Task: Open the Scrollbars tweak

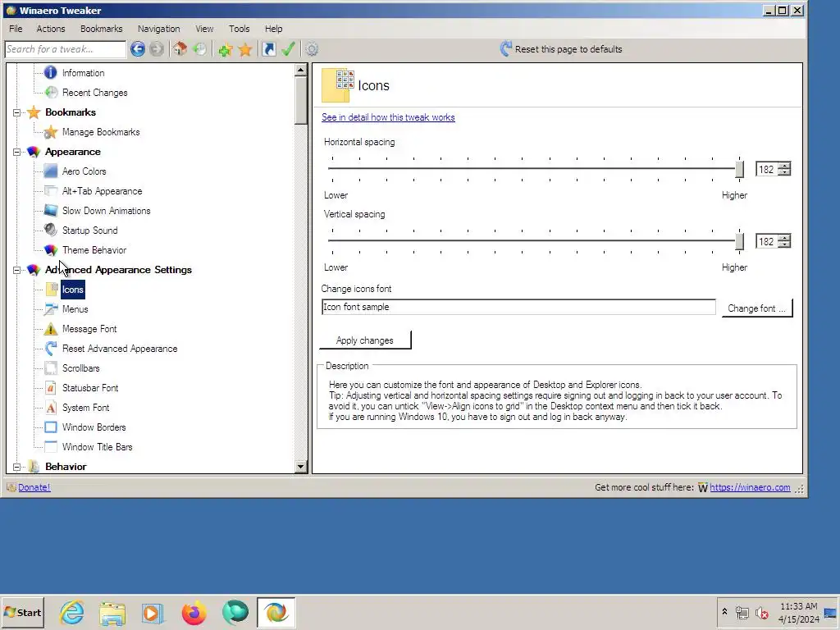Action: 81,368
